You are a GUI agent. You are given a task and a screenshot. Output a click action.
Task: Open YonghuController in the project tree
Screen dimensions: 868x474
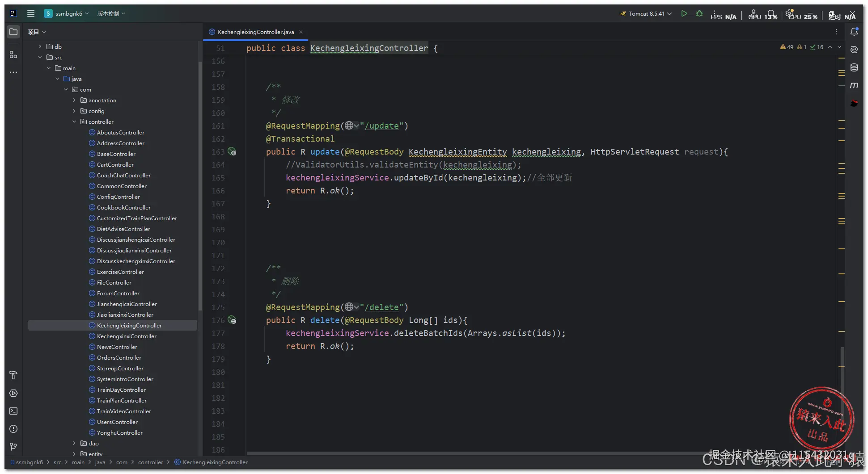pos(116,432)
